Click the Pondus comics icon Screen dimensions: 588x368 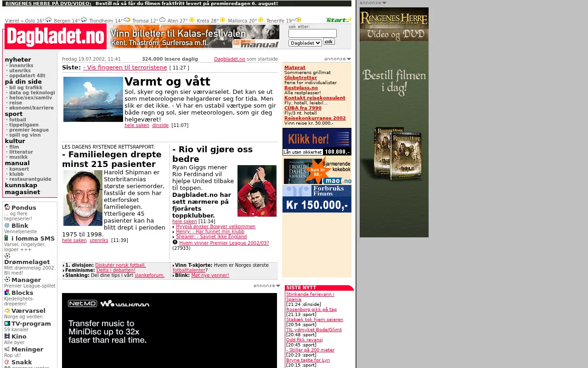[7, 207]
